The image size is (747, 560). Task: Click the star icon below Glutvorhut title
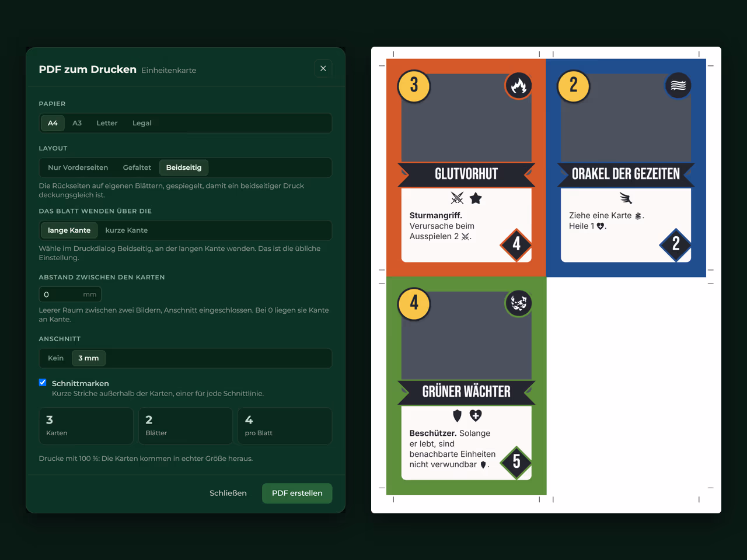(x=476, y=198)
